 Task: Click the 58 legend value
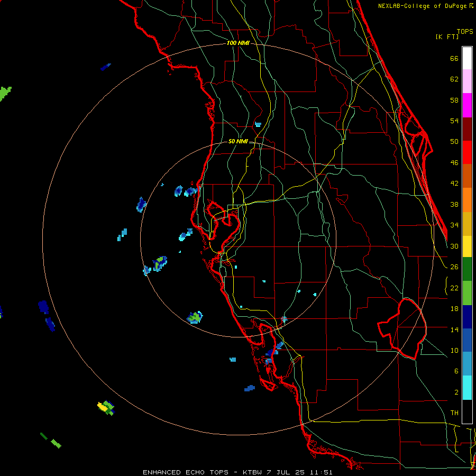click(x=454, y=100)
